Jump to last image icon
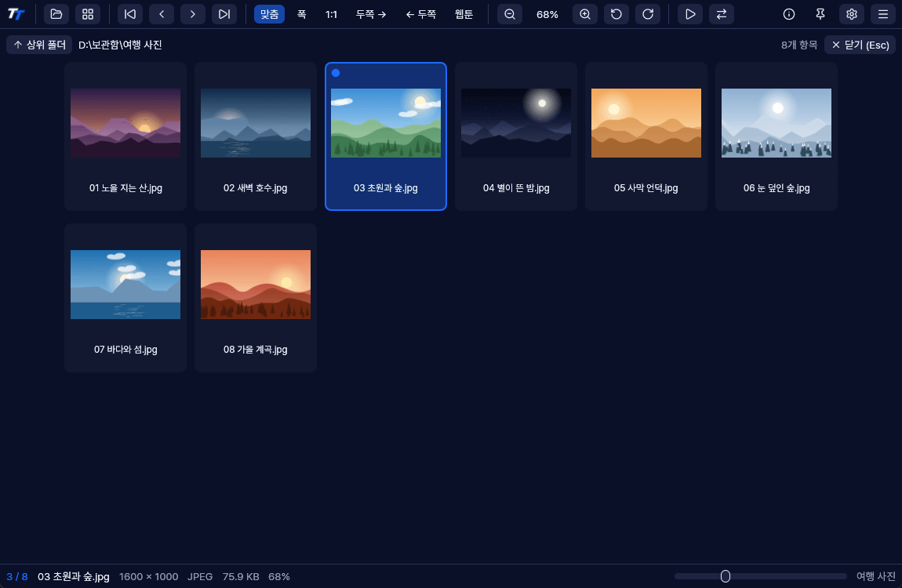Screen dimensions: 902x588 (224, 14)
